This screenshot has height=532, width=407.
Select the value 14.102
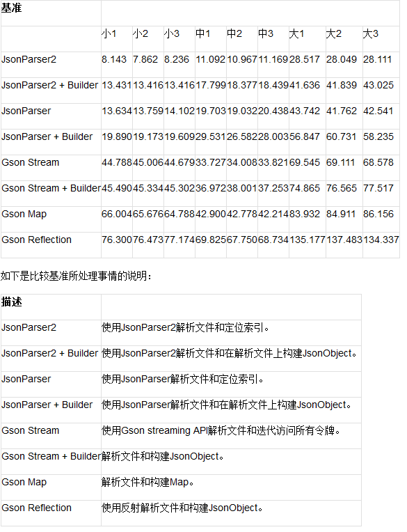pos(179,111)
